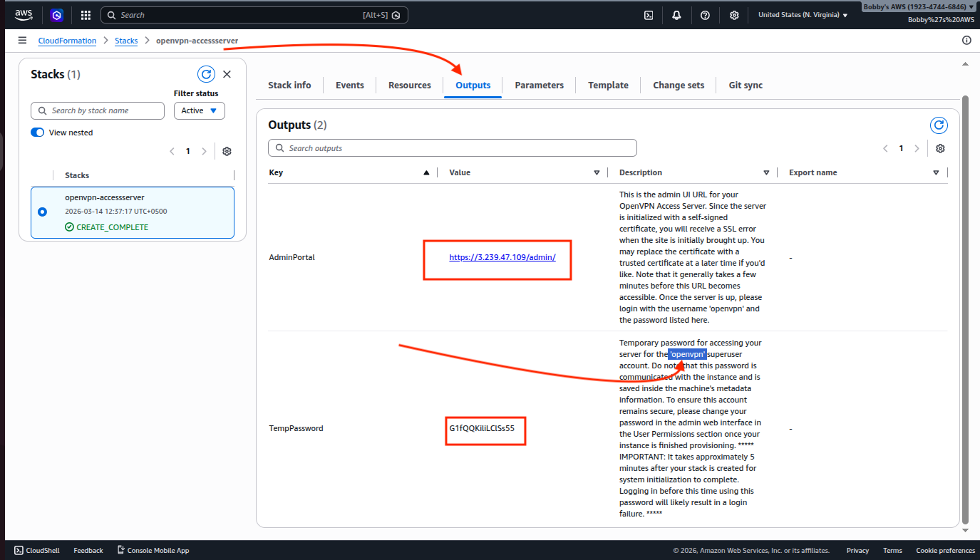Open the AWS services grid menu
This screenshot has height=560, width=980.
(86, 15)
